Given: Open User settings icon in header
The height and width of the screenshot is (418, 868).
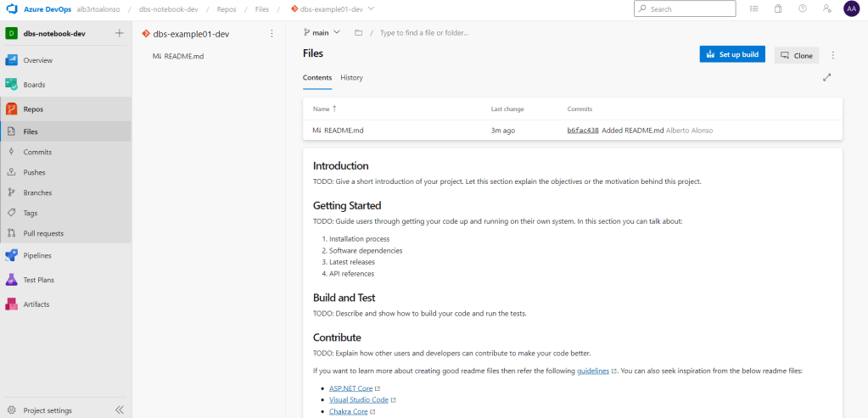Looking at the screenshot, I should pos(826,8).
